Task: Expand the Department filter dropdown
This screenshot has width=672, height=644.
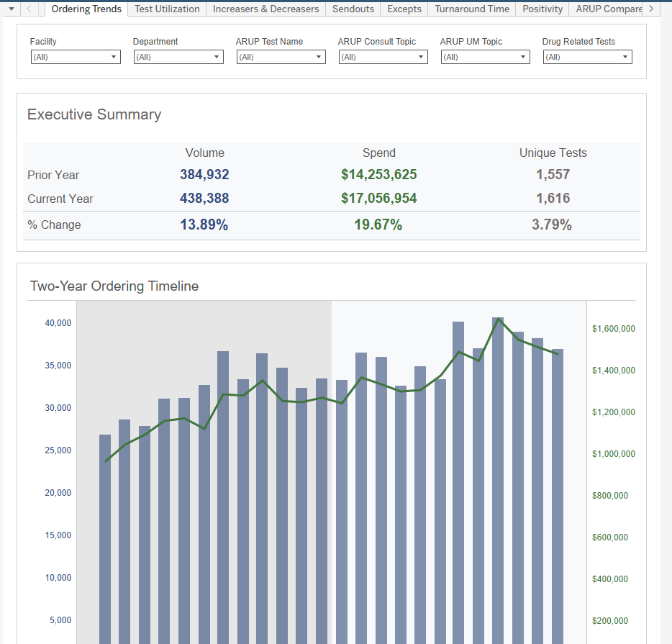Action: [x=178, y=57]
